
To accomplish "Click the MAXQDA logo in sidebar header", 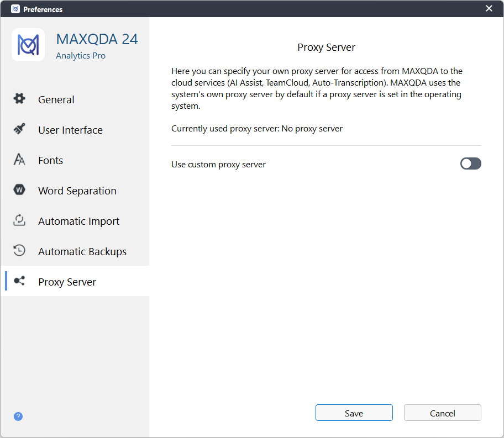I will 28,45.
